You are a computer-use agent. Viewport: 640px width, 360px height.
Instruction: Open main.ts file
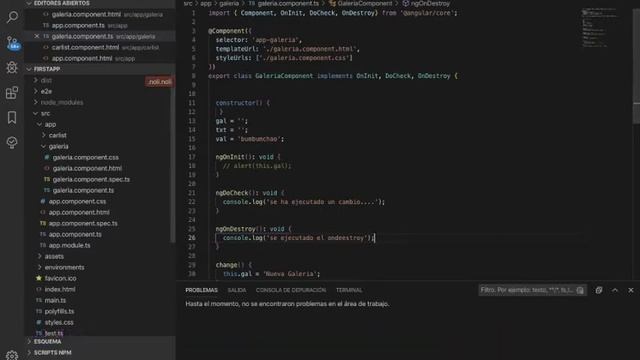coord(55,300)
